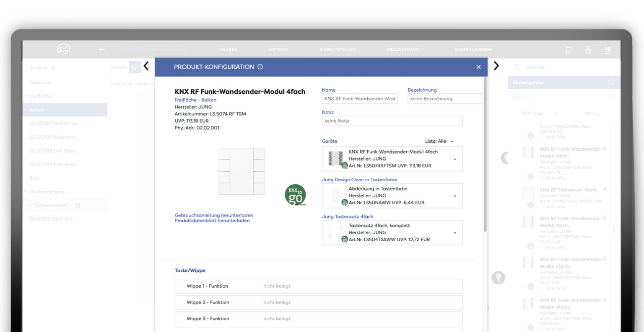Open the Liste: Alle dropdown
This screenshot has height=332, width=644.
click(439, 142)
